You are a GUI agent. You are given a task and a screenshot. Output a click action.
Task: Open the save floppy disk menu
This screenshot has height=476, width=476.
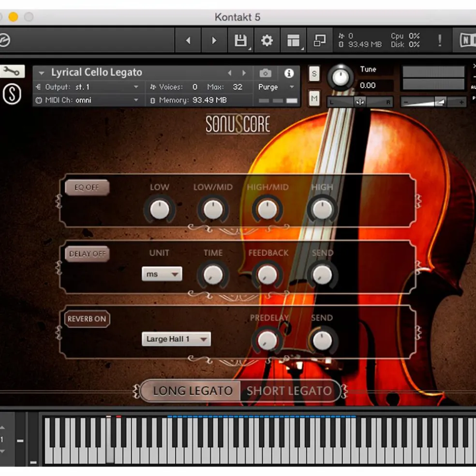tap(241, 40)
